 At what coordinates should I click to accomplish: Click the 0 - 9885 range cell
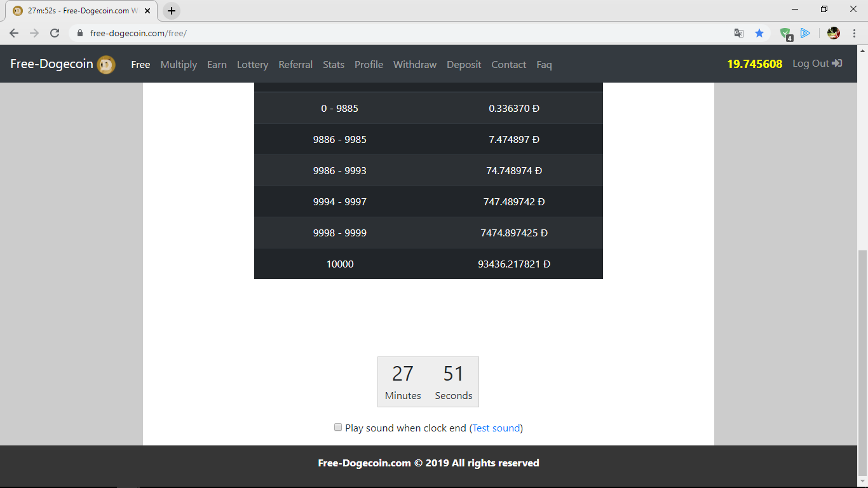[340, 108]
